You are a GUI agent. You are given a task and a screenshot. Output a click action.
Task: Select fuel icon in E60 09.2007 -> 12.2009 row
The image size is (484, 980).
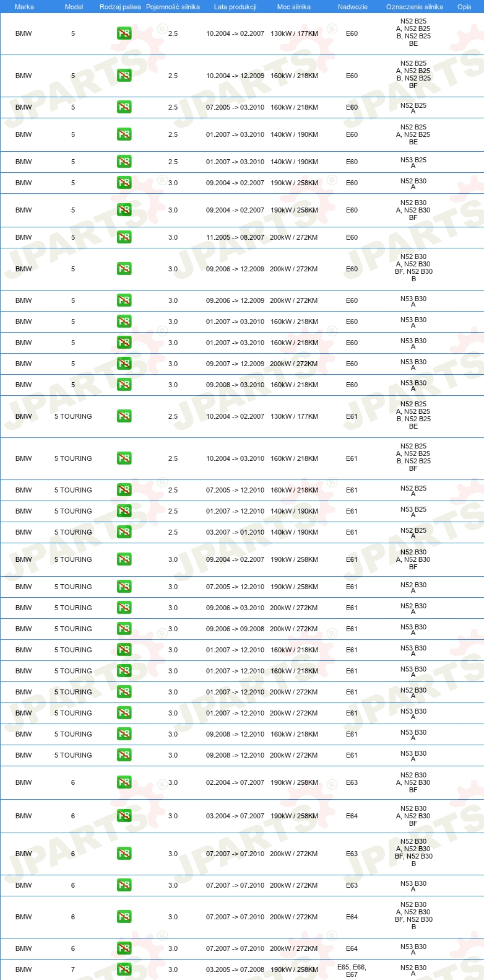[124, 364]
